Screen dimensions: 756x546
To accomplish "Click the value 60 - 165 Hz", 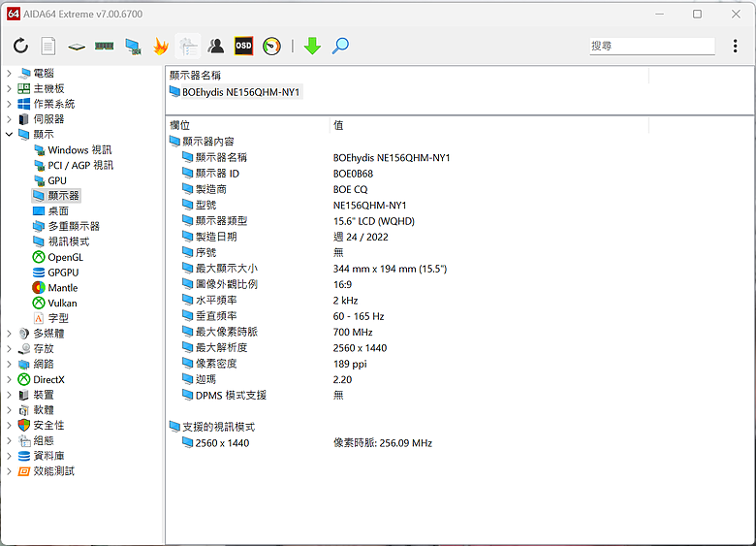I will [x=359, y=316].
